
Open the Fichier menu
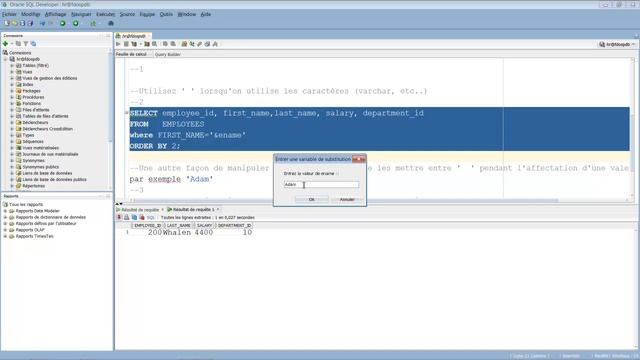[x=9, y=14]
